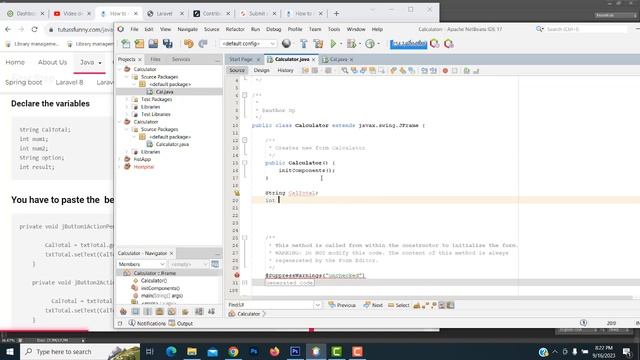Open the find history dropdown arrow
The width and height of the screenshot is (640, 360).
click(318, 305)
